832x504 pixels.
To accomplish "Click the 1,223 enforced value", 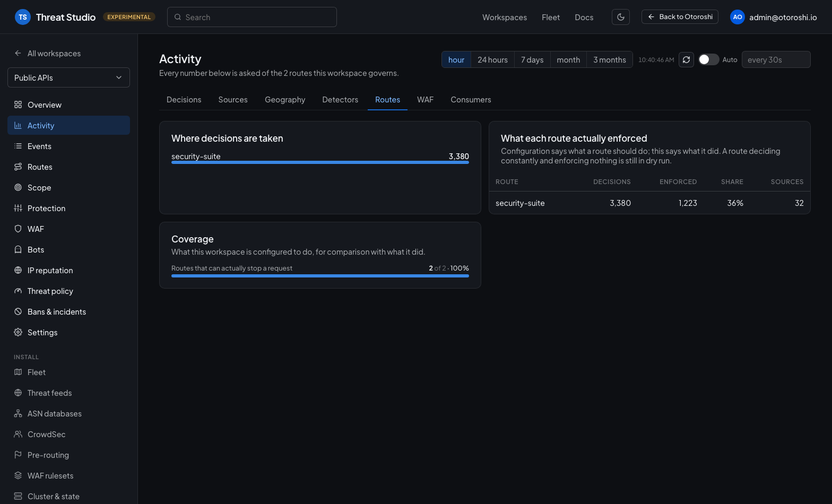I will tap(688, 203).
